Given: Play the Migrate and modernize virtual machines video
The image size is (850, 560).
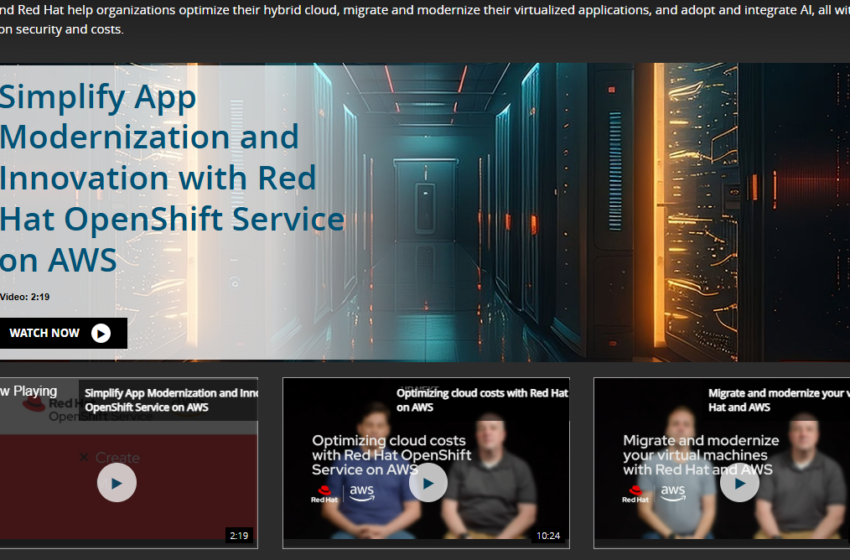Looking at the screenshot, I should (739, 482).
